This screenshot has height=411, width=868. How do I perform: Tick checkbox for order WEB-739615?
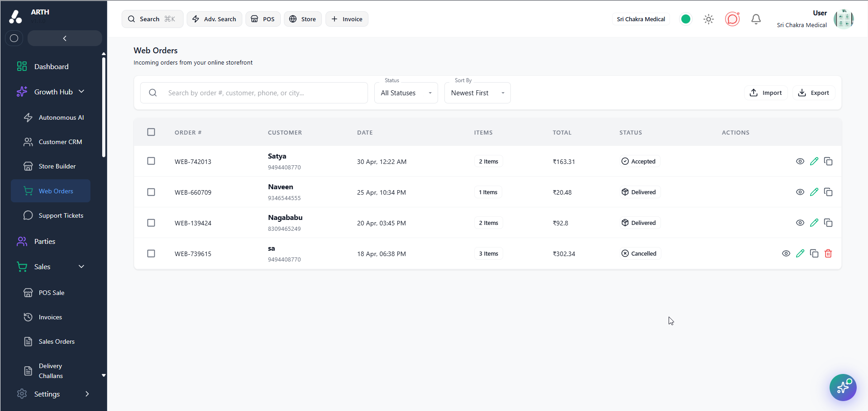(151, 253)
